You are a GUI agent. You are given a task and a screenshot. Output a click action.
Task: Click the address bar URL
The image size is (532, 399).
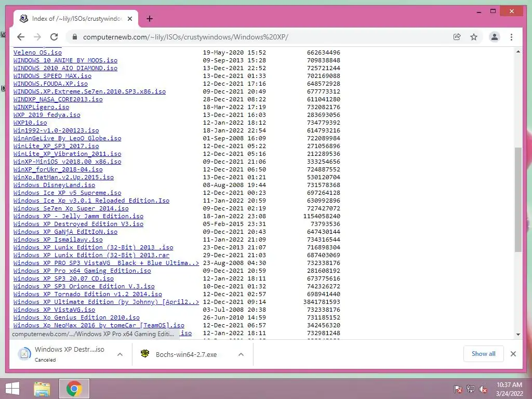tap(185, 37)
